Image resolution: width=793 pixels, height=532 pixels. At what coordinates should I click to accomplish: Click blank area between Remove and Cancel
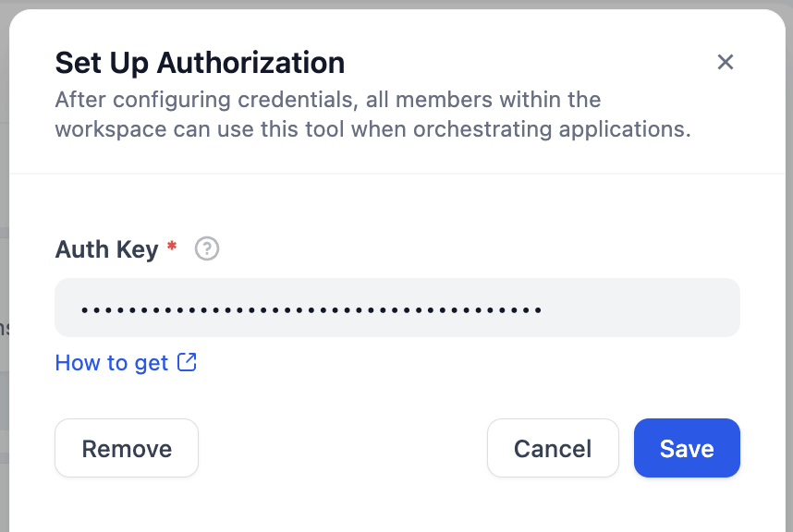(x=342, y=449)
